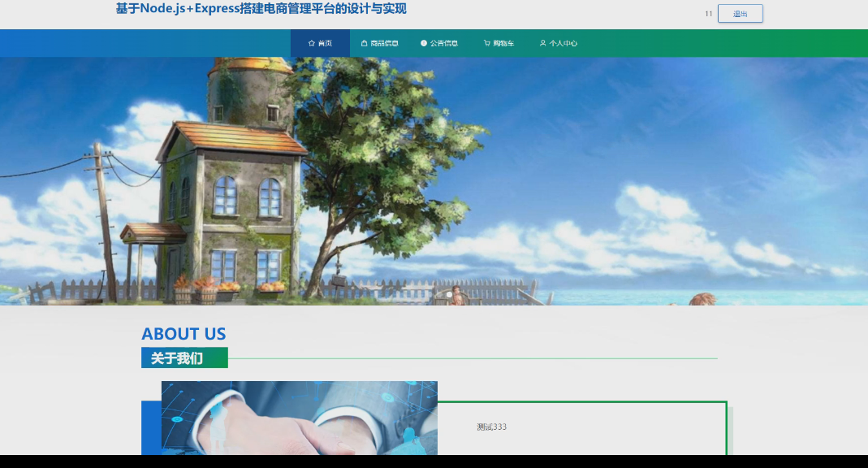Open the 购物车 shopping cart

(x=499, y=43)
